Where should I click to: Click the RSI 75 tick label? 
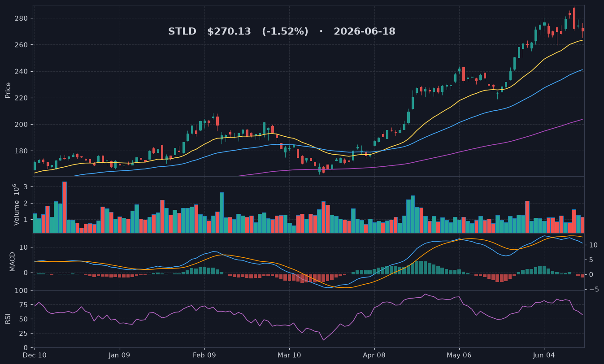click(24, 305)
